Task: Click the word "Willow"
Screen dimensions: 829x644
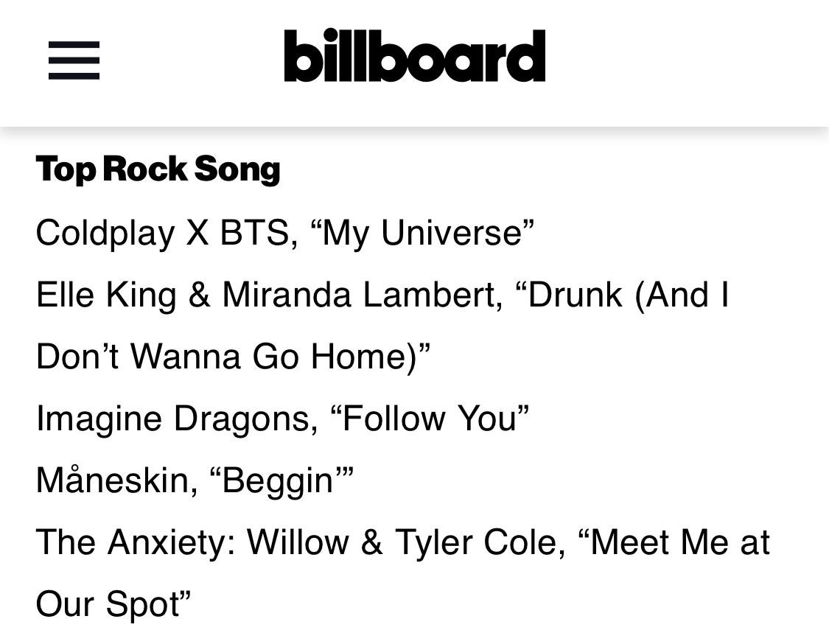Action: pyautogui.click(x=298, y=542)
